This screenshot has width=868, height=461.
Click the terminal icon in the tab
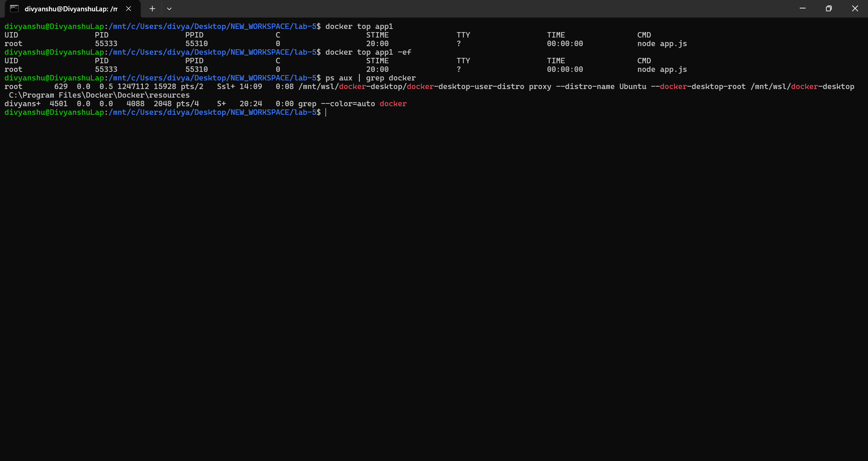point(14,9)
